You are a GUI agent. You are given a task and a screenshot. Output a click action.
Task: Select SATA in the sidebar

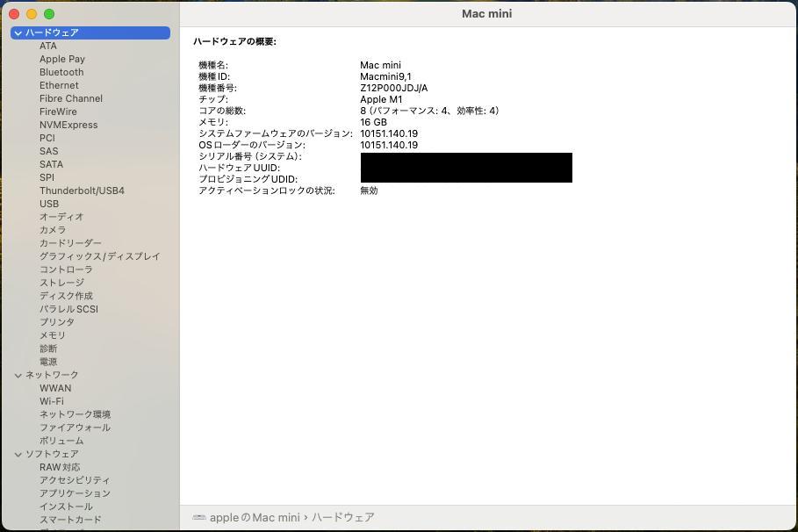pyautogui.click(x=52, y=164)
